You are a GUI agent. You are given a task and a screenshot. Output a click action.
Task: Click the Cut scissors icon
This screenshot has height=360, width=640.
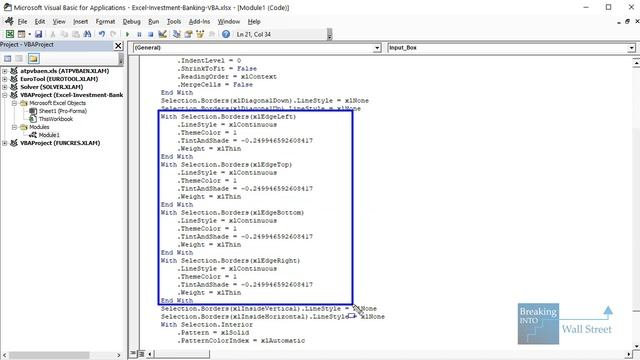(53, 34)
